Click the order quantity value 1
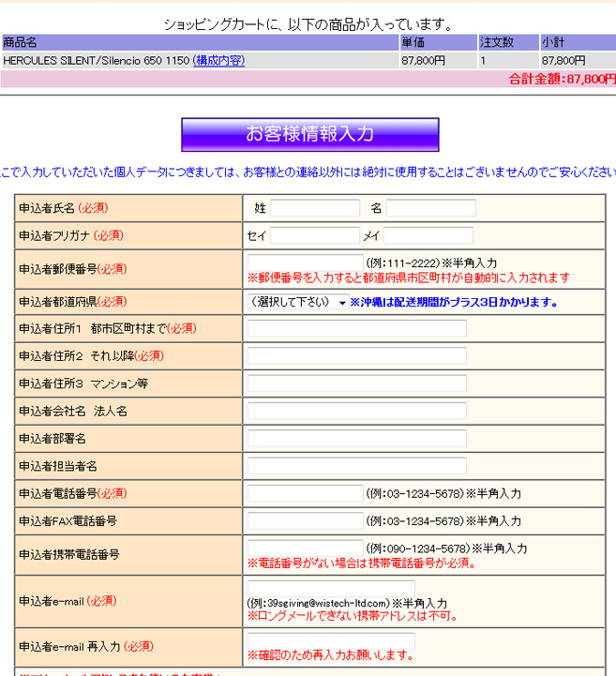The image size is (616, 676). coord(483,61)
